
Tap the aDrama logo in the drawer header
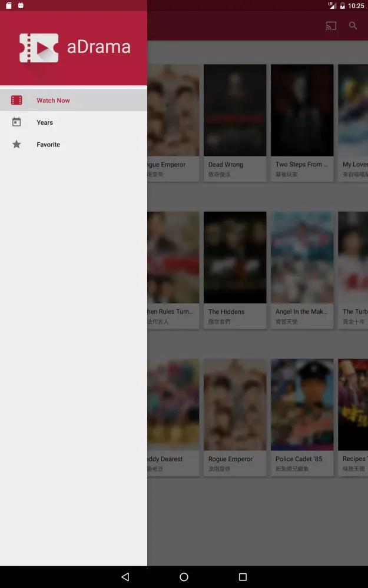pos(39,48)
